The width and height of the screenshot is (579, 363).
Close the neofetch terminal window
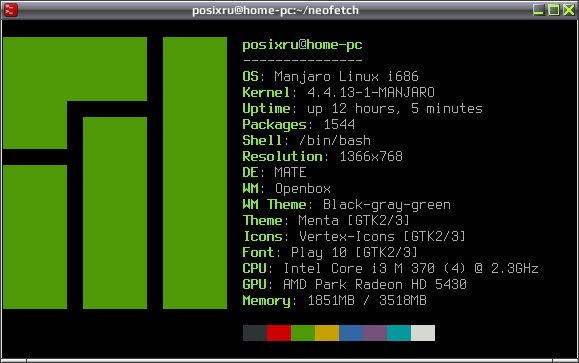(x=569, y=10)
